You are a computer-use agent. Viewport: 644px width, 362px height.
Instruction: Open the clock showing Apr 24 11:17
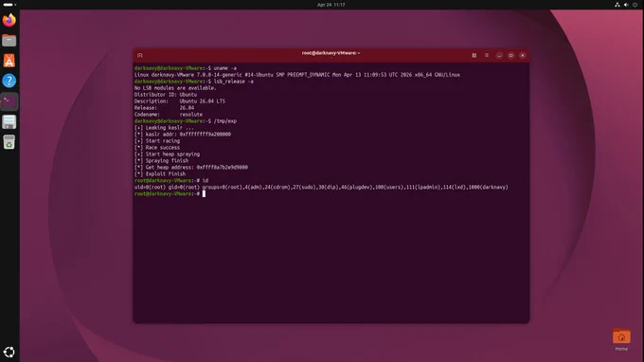click(331, 5)
